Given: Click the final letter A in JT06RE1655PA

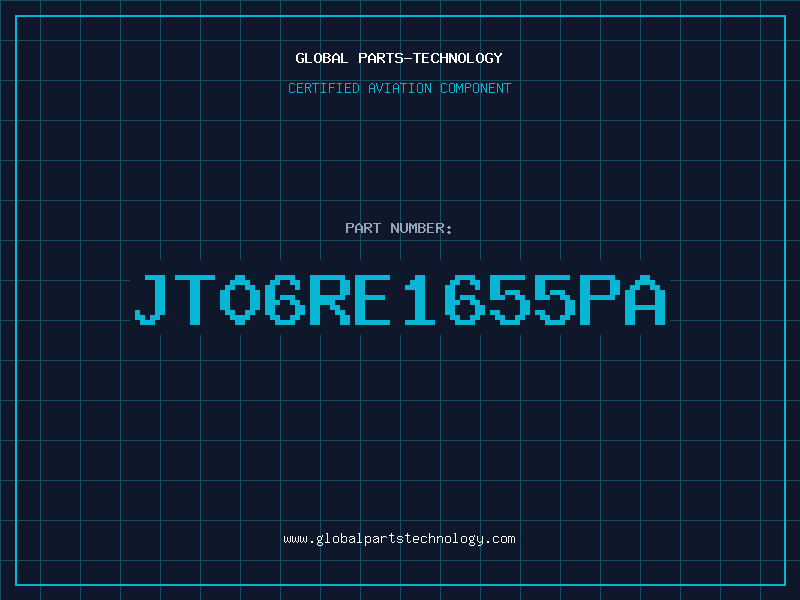Looking at the screenshot, I should coord(645,299).
